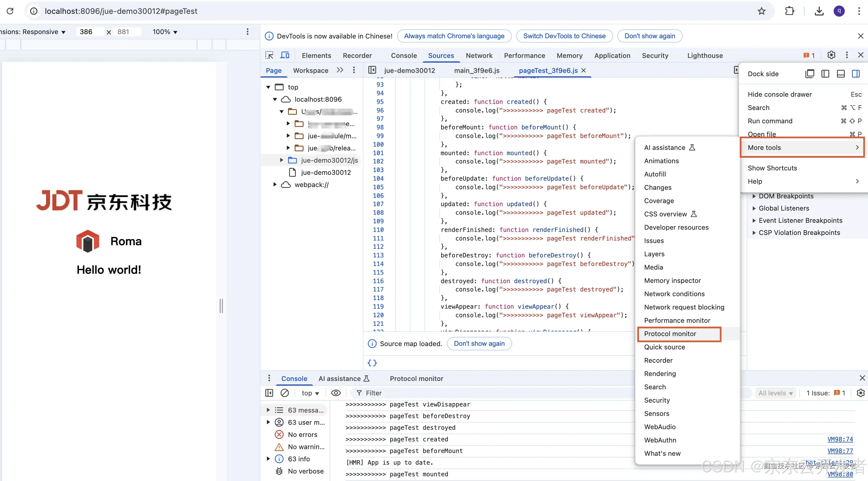
Task: Toggle the No verbose console filter
Action: [305, 471]
